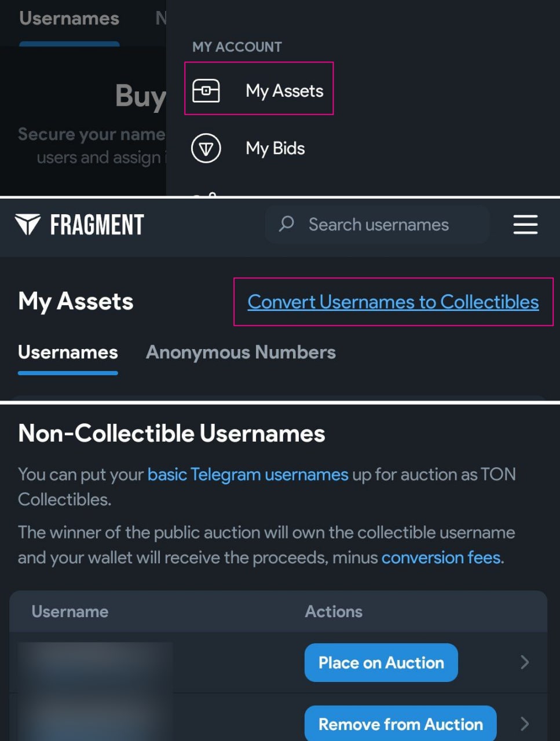Click the Fragment triangle logo icon
Viewport: 560px width, 741px height.
[28, 225]
